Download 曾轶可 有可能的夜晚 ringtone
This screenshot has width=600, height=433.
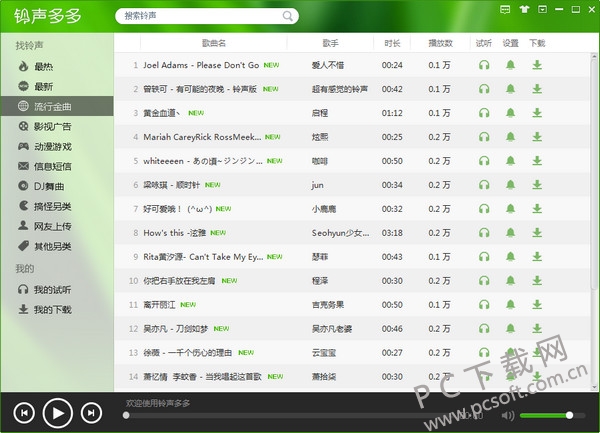pyautogui.click(x=537, y=89)
